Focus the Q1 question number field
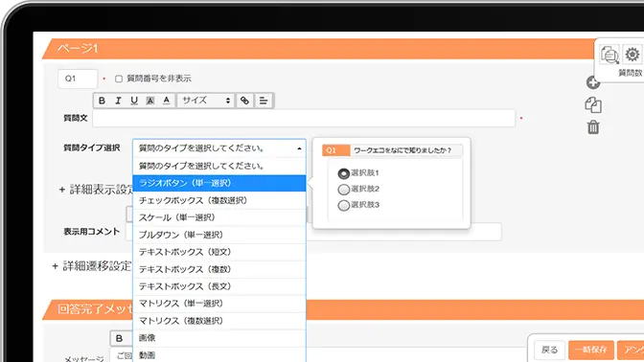The width and height of the screenshot is (644, 362). (78, 79)
